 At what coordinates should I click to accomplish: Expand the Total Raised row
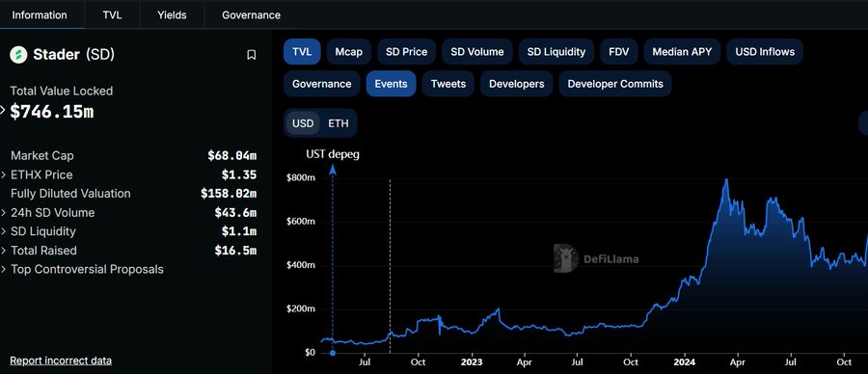[x=133, y=251]
